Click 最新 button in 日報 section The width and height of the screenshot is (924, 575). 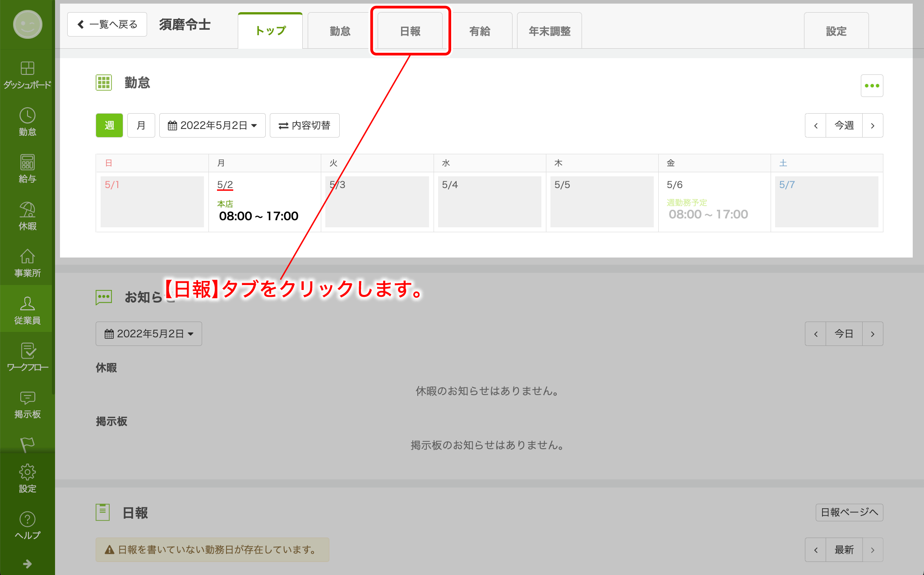844,550
